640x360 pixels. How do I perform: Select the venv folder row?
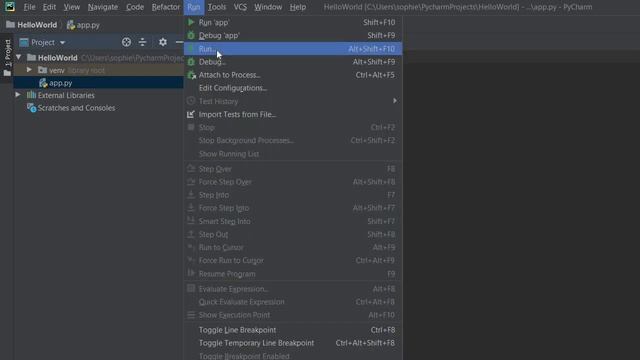pos(98,70)
